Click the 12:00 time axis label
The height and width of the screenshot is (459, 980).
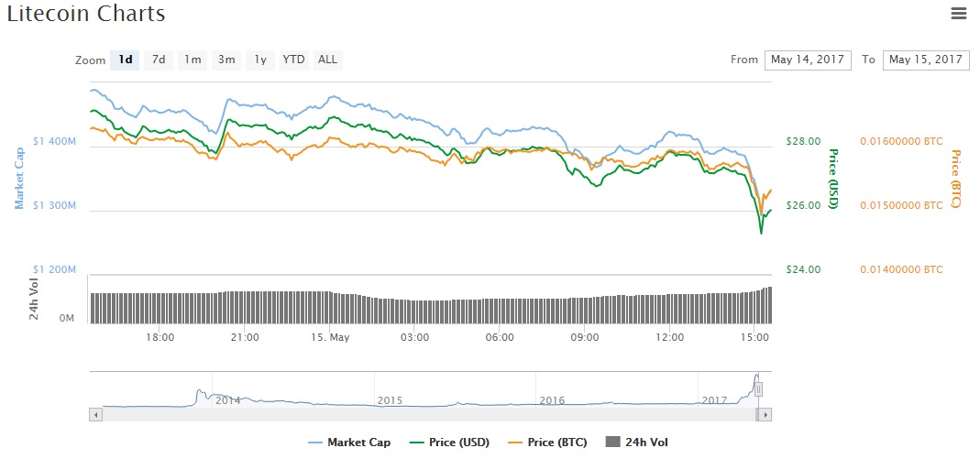click(669, 337)
